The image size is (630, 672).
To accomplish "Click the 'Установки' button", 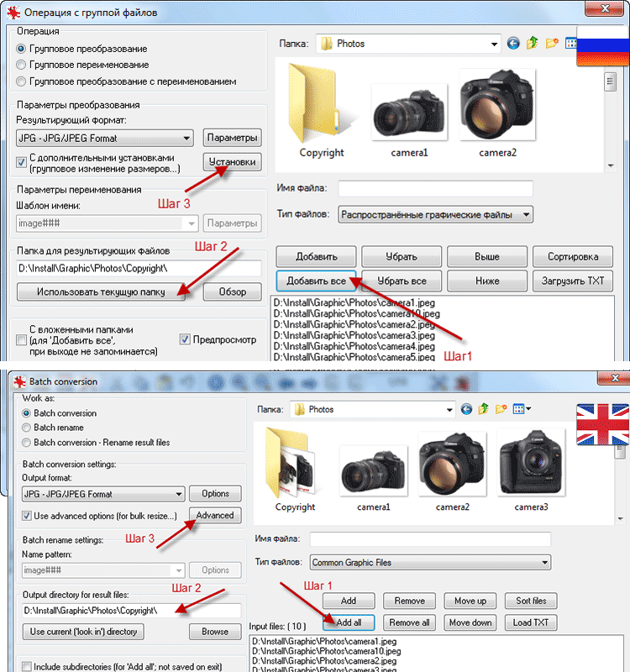I will click(232, 161).
